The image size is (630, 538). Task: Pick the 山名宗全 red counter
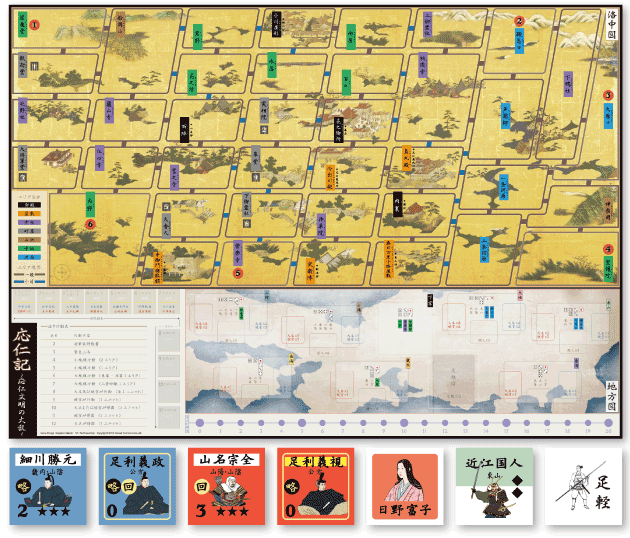[x=227, y=487]
